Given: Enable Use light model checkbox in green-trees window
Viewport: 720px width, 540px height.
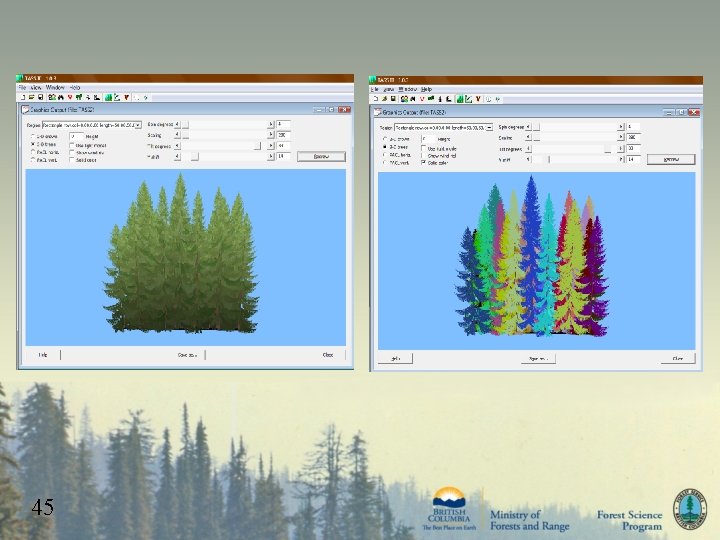Looking at the screenshot, I should (x=72, y=145).
